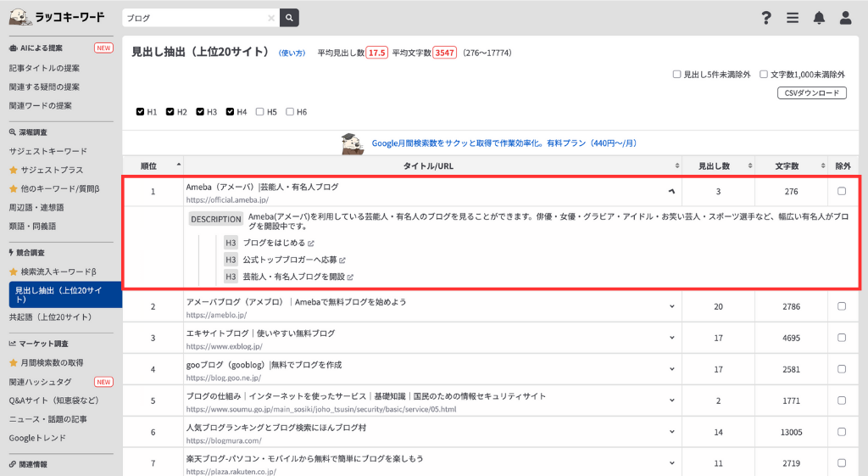Click the Rakko Keyword otter logo
This screenshot has height=476, width=868.
point(57,17)
